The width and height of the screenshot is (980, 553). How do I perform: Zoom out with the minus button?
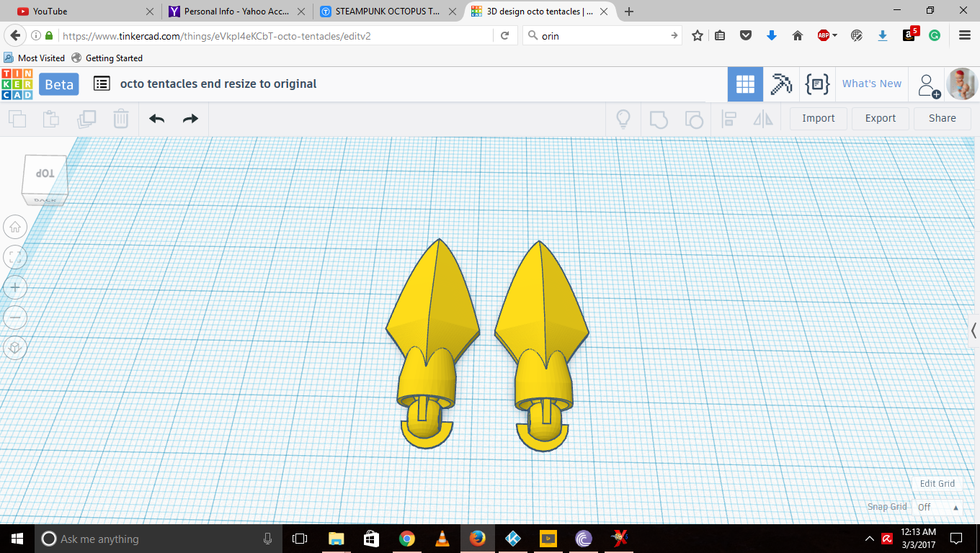(15, 318)
